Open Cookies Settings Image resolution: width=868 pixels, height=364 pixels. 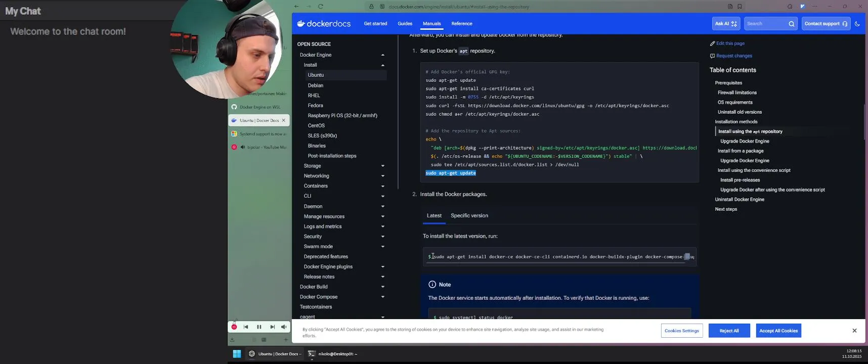click(x=682, y=331)
